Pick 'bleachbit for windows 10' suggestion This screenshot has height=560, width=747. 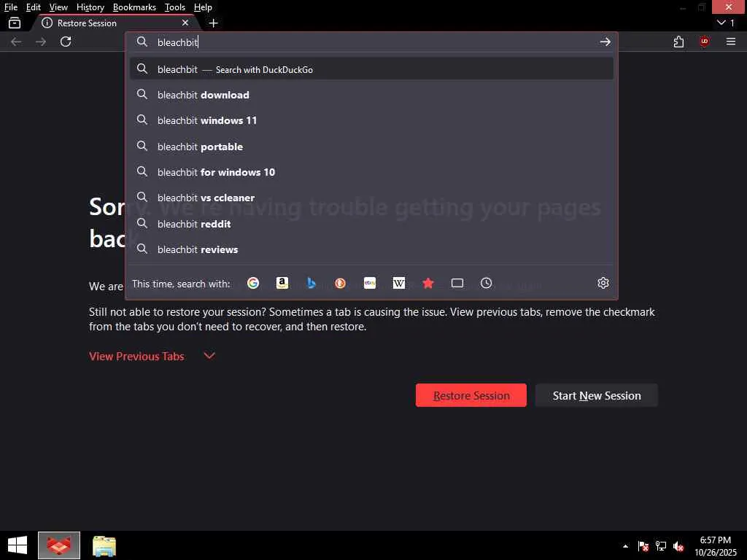tap(371, 172)
